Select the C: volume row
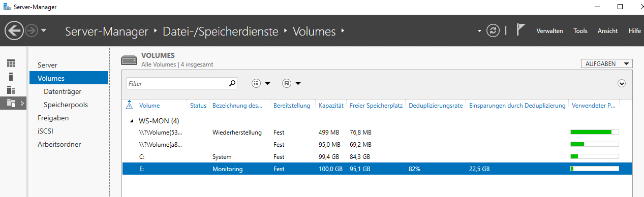644x197 pixels. point(377,156)
